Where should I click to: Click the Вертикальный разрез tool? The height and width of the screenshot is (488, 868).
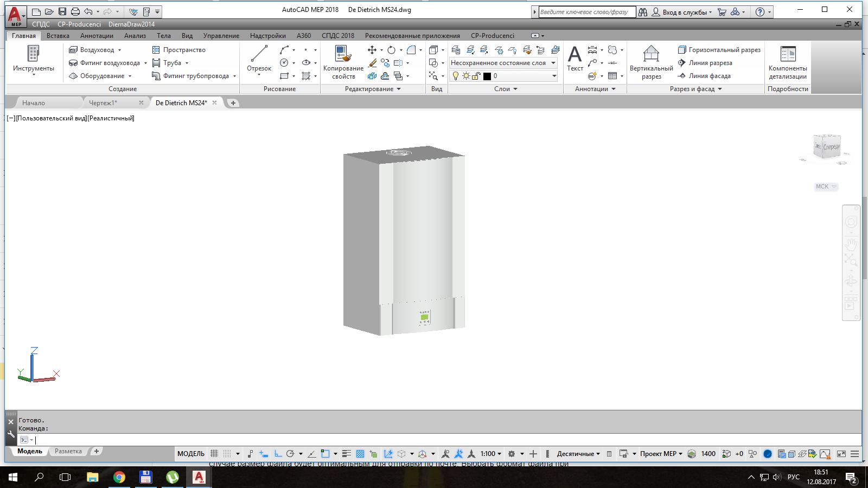pos(651,62)
